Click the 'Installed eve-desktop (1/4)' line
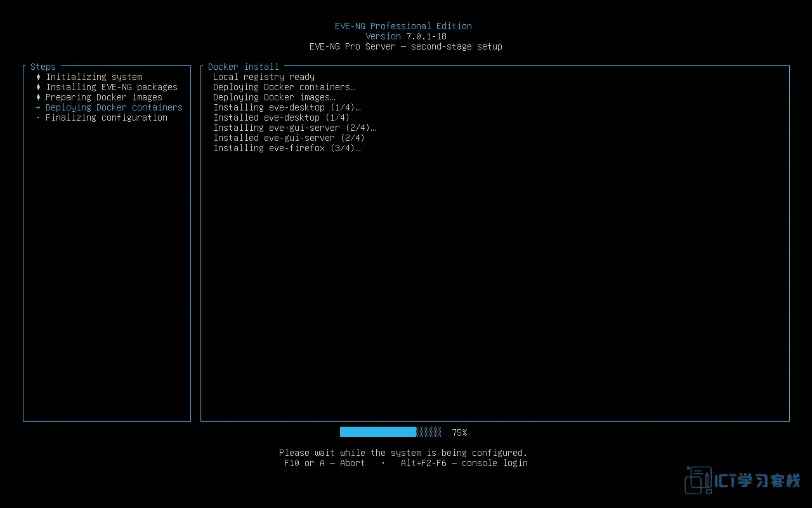This screenshot has height=508, width=812. 282,117
